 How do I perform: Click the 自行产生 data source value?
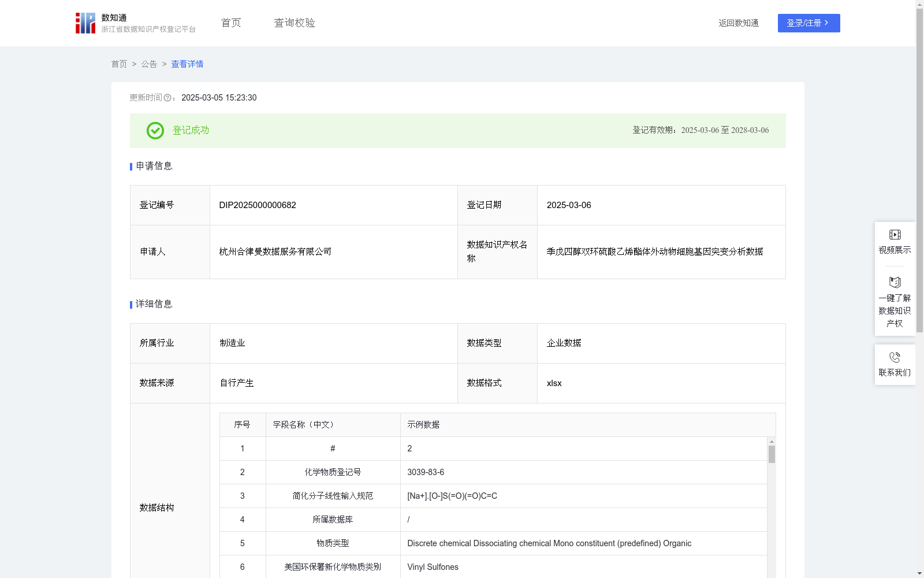(237, 383)
